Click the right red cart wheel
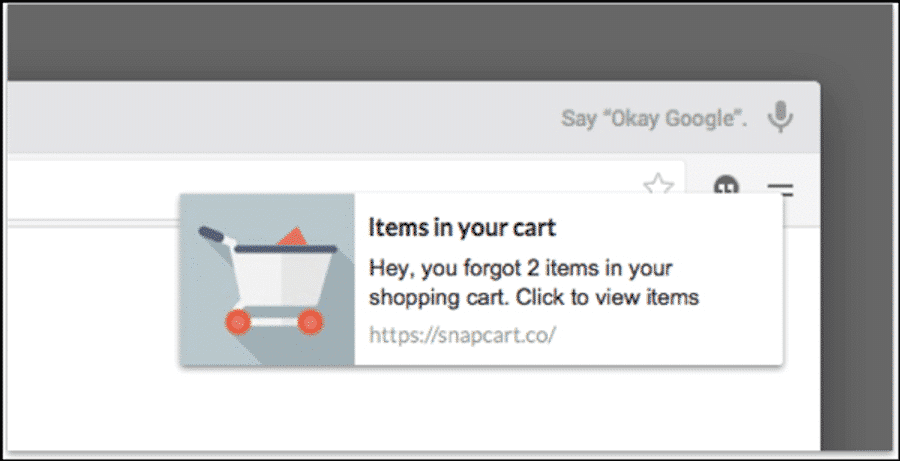Viewport: 900px width, 462px height. (311, 322)
